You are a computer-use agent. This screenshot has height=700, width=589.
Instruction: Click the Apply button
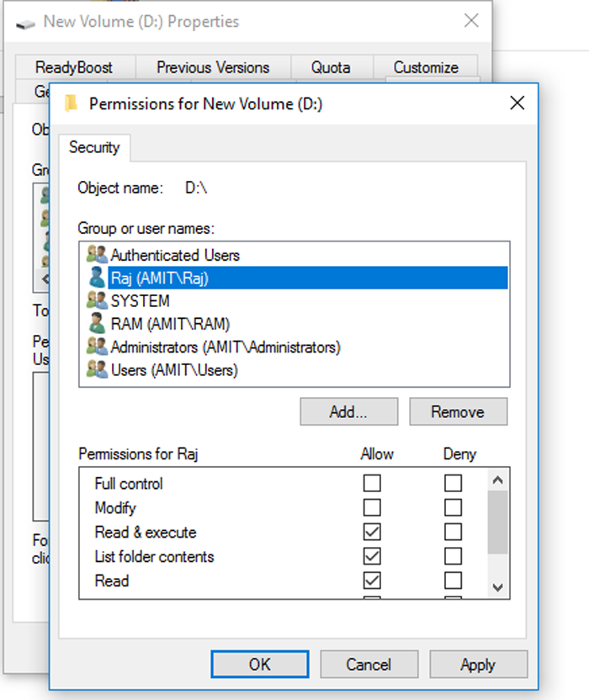[478, 665]
